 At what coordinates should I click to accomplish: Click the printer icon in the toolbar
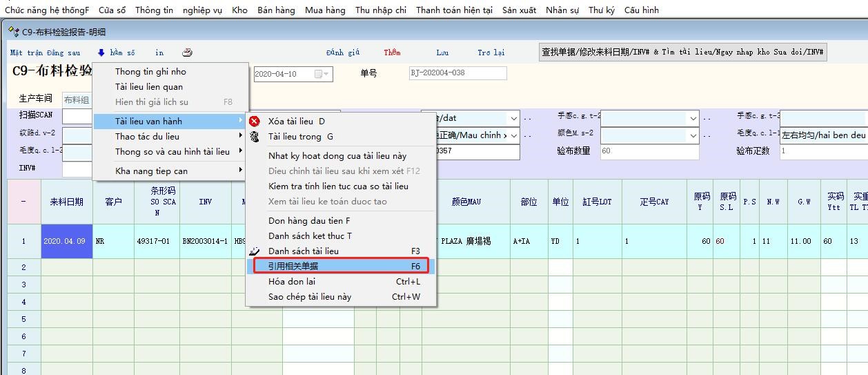point(187,52)
